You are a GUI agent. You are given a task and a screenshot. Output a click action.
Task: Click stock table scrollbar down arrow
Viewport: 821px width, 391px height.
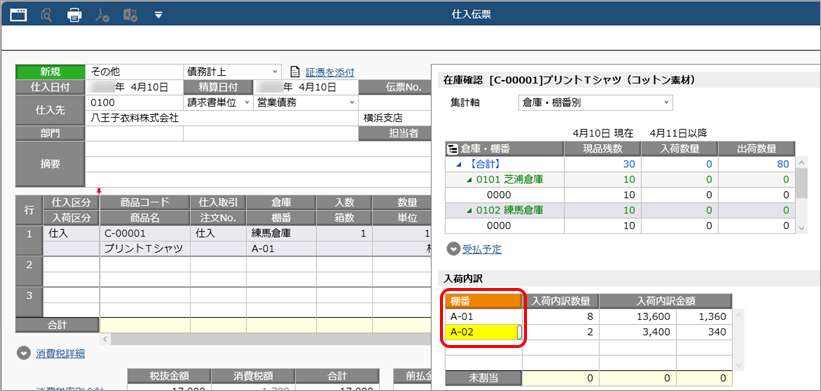801,228
